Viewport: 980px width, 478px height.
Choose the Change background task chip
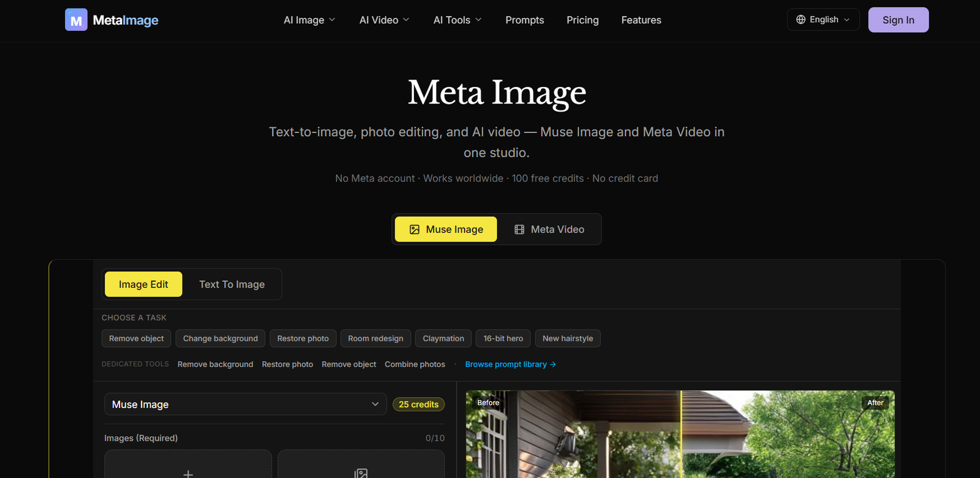click(221, 338)
